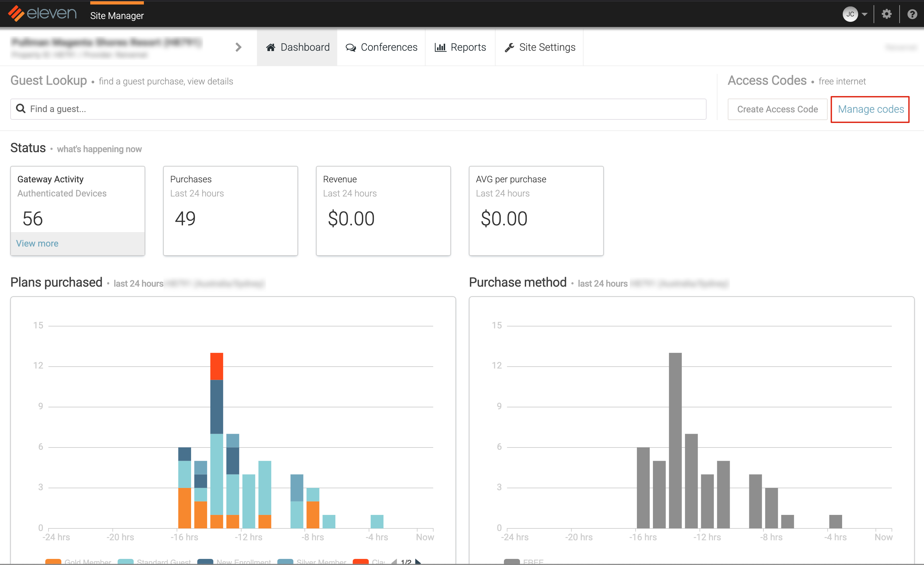This screenshot has height=565, width=924.
Task: Open the settings gear icon
Action: 886,14
